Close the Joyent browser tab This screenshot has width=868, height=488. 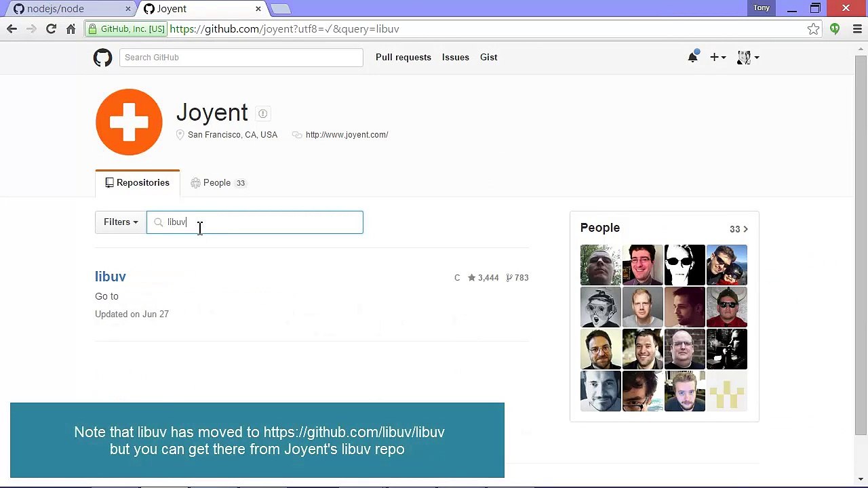click(258, 9)
